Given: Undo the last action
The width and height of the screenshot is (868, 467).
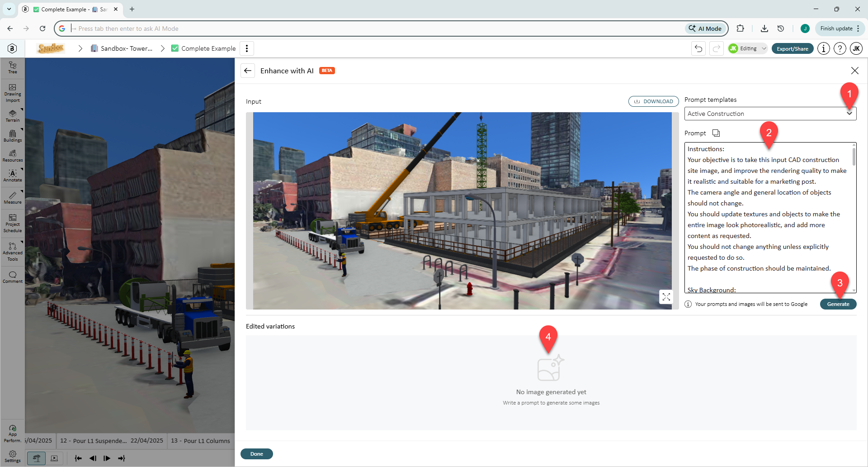Looking at the screenshot, I should point(698,48).
